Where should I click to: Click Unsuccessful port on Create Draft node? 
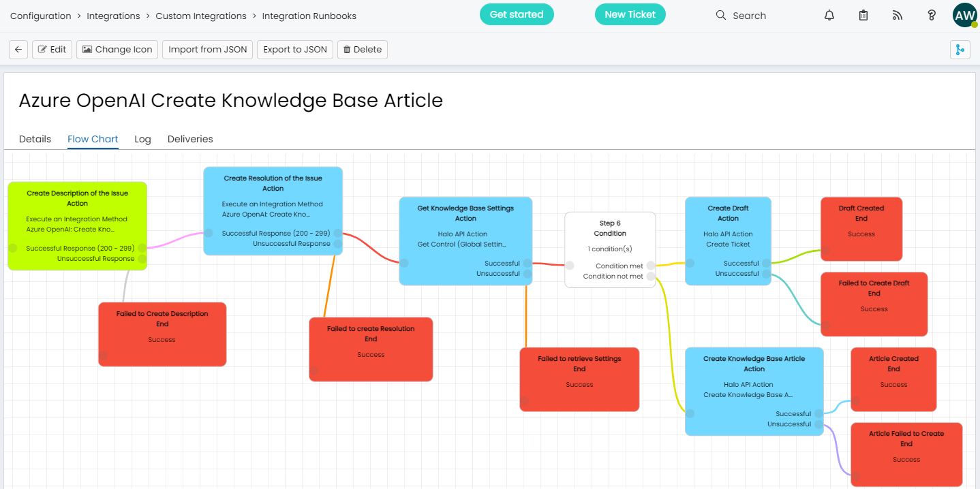tap(766, 273)
